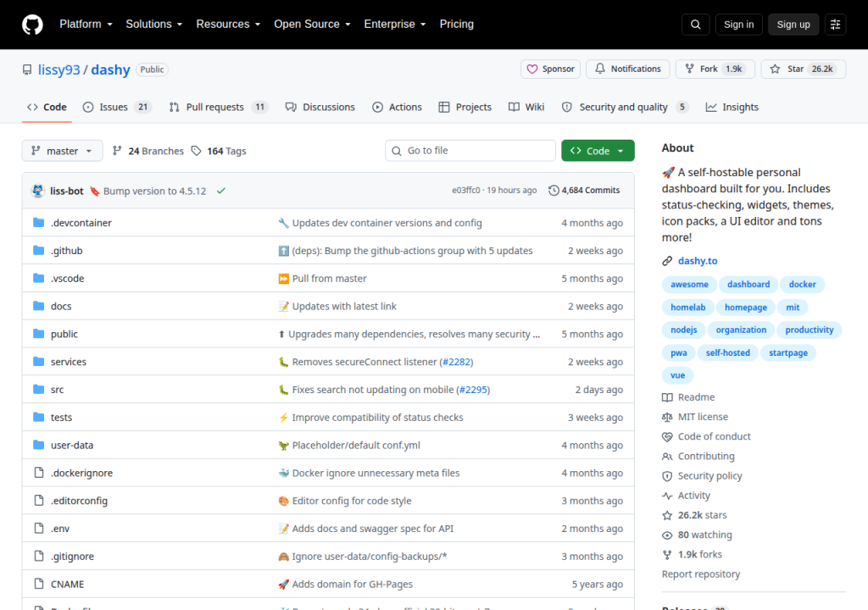Open the Projects tab

(465, 108)
